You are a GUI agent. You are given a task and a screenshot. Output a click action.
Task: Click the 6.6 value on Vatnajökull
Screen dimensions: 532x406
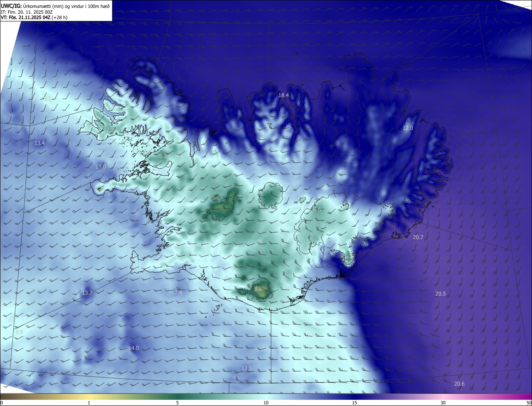(x=317, y=210)
